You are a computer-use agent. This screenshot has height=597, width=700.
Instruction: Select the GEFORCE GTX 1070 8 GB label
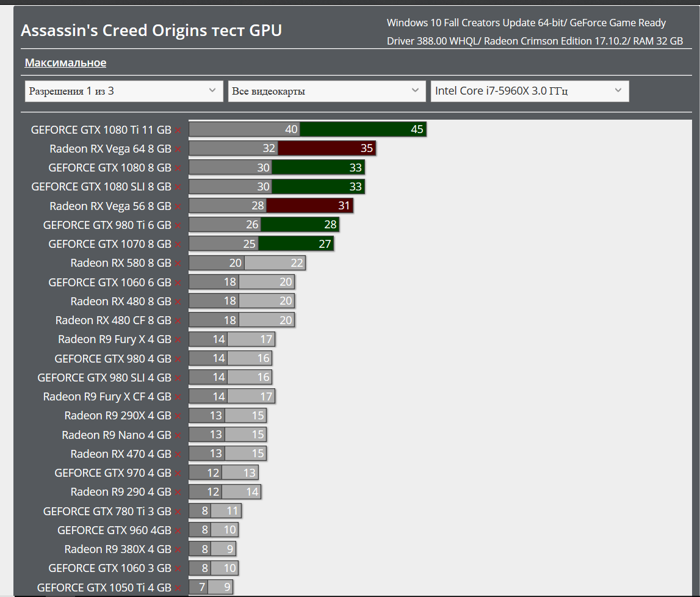tap(110, 244)
